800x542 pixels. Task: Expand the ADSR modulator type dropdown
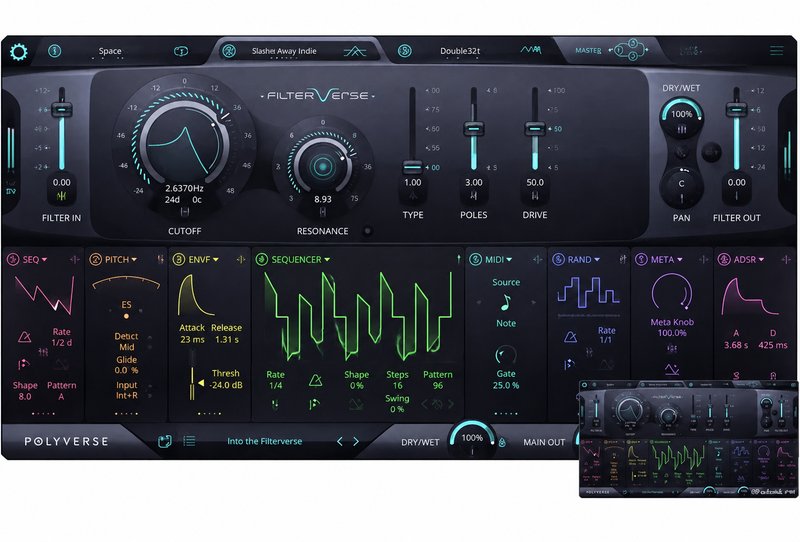point(761,260)
